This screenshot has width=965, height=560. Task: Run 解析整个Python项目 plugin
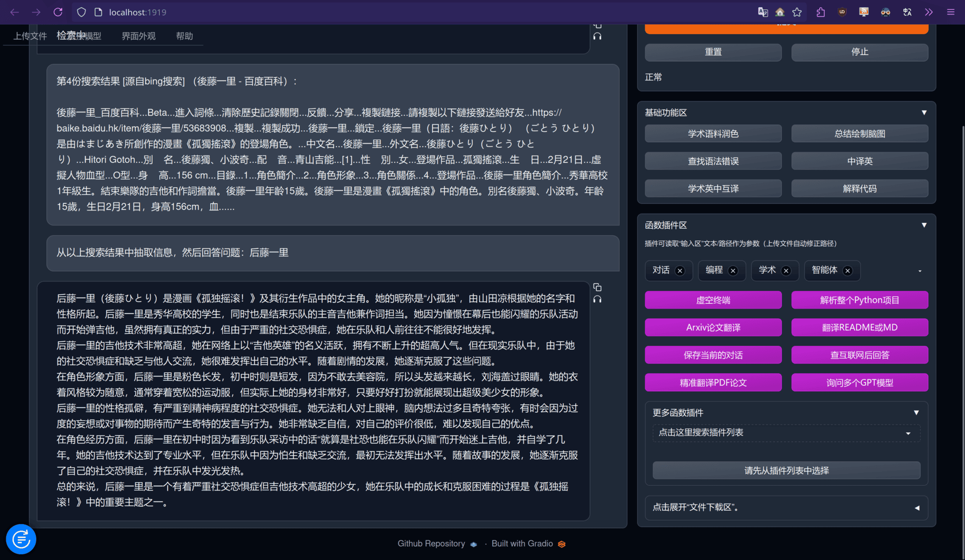(x=860, y=300)
